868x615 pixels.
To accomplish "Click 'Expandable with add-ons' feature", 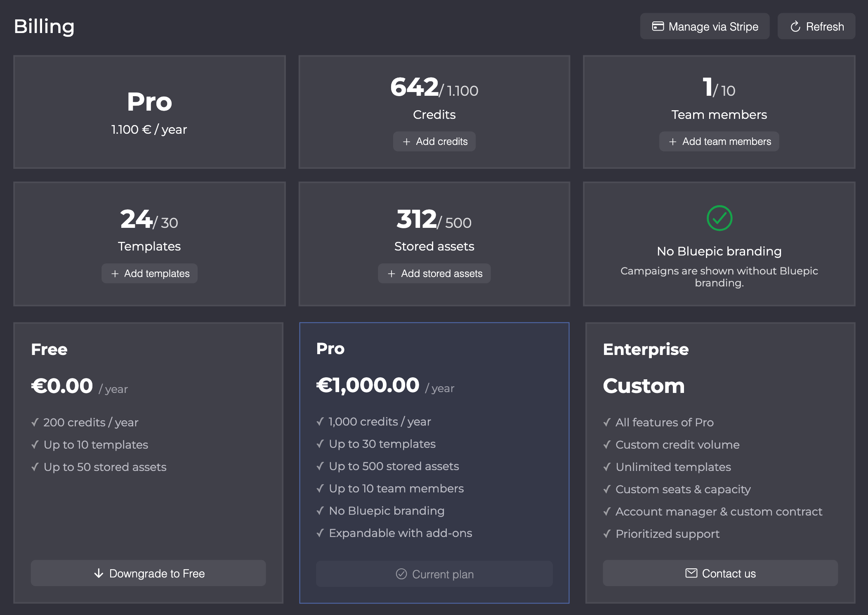I will (x=400, y=533).
